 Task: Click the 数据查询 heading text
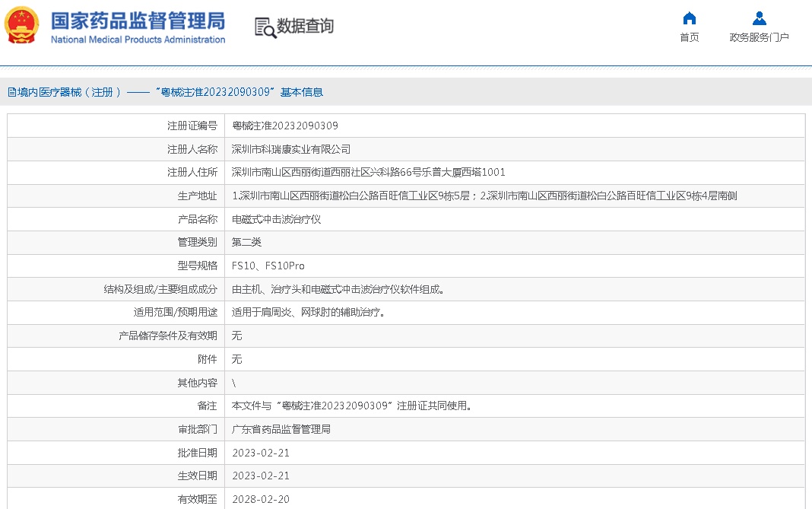click(x=305, y=27)
